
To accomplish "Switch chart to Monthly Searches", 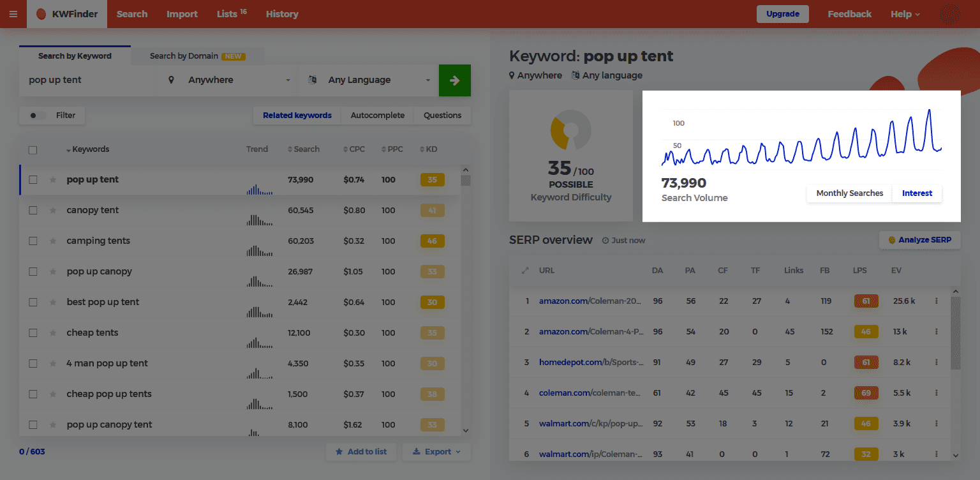I will click(849, 193).
